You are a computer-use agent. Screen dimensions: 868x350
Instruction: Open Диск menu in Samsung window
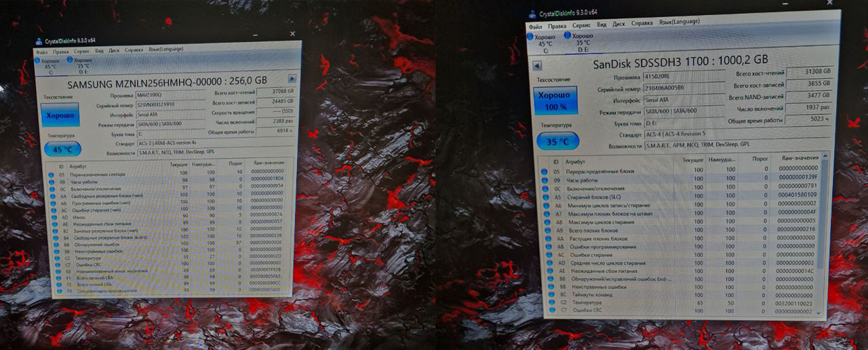(114, 50)
